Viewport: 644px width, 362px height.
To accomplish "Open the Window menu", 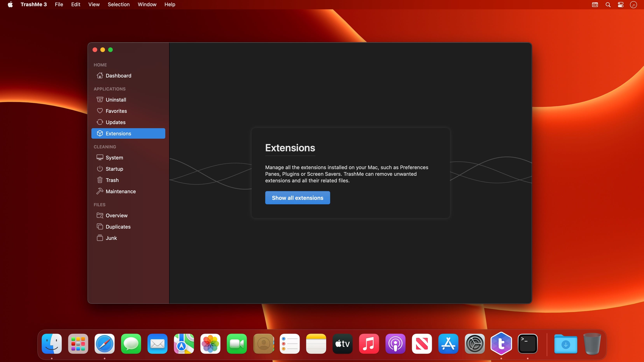I will 147,4.
